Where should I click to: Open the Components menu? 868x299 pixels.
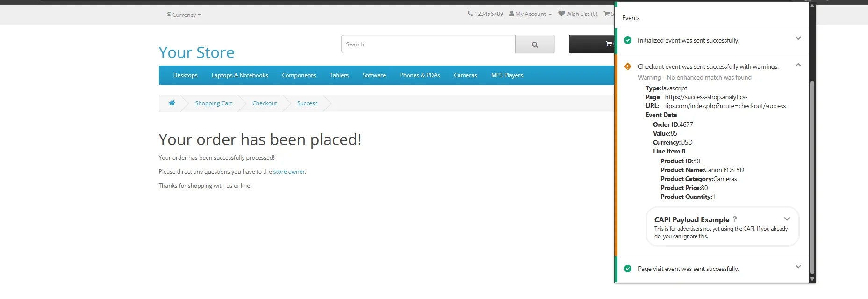(299, 75)
